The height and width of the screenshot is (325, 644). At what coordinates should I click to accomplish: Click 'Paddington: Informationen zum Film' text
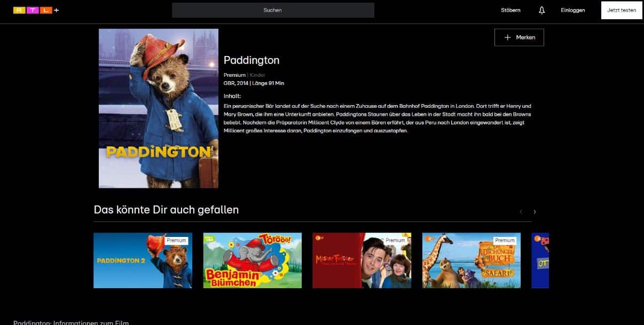coord(71,322)
